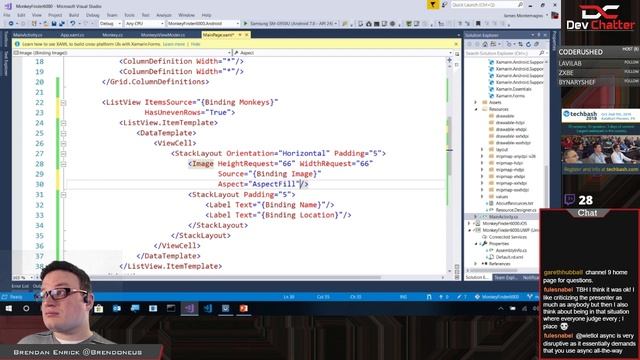Open the Debug menu
This screenshot has width=640, height=360.
point(93,15)
